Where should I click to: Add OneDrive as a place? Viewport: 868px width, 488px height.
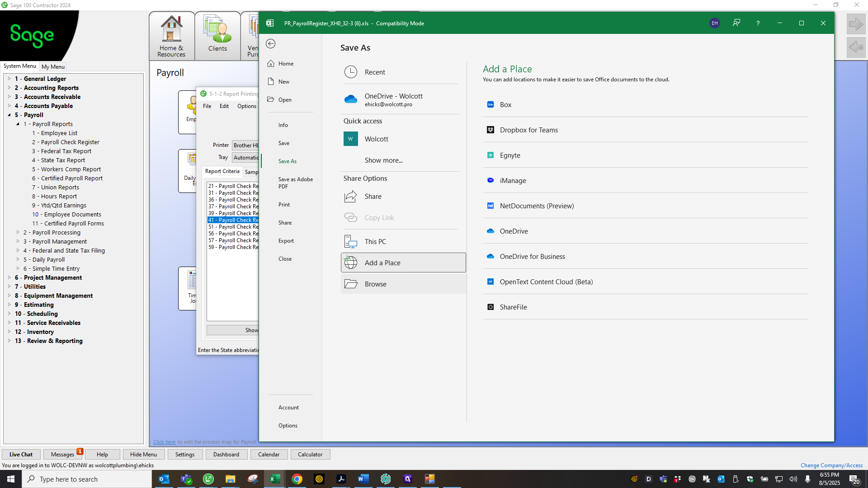tap(645, 231)
